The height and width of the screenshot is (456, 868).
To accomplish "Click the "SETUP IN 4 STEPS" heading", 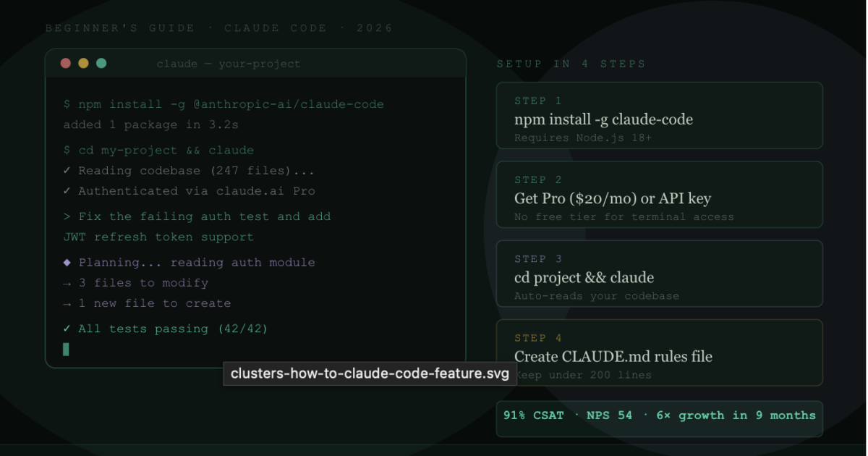I will (x=571, y=64).
